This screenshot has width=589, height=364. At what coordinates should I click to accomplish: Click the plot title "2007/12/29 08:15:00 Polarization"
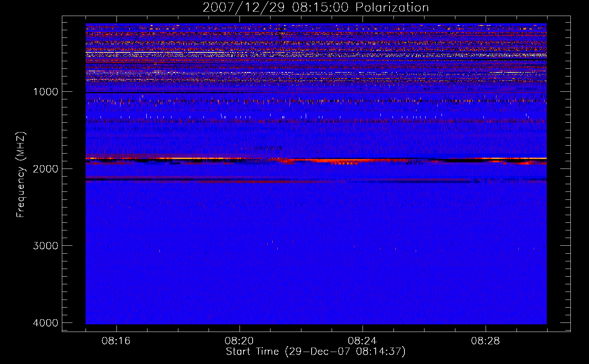point(316,7)
